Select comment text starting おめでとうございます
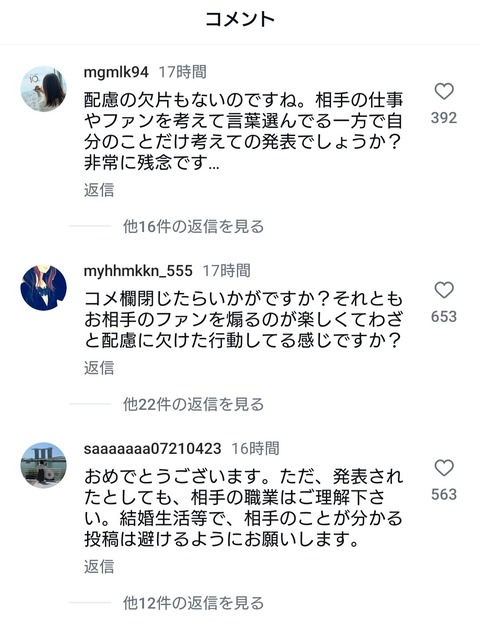480x634 pixels. [x=243, y=508]
